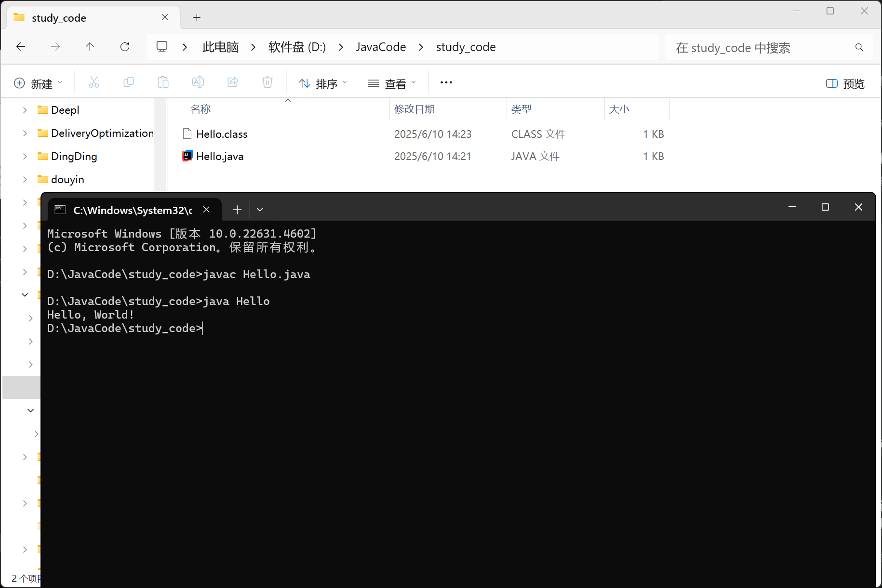Click the terminal prompt line D:\JavaCode\study_code>

pyautogui.click(x=125, y=328)
